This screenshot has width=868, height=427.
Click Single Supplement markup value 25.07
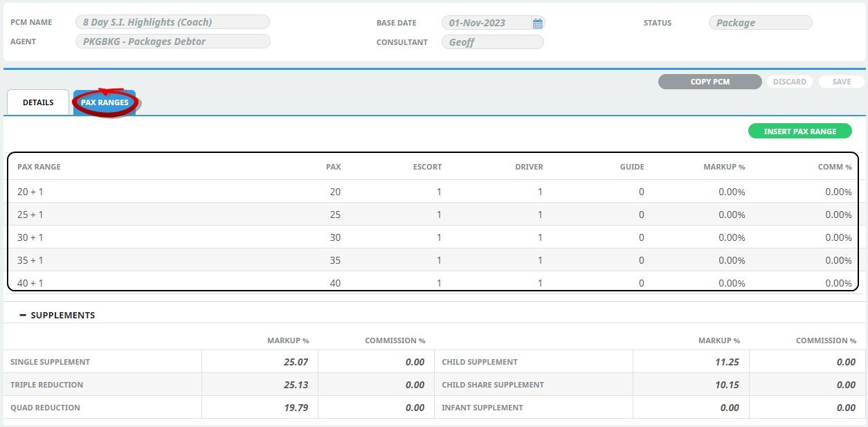point(296,361)
